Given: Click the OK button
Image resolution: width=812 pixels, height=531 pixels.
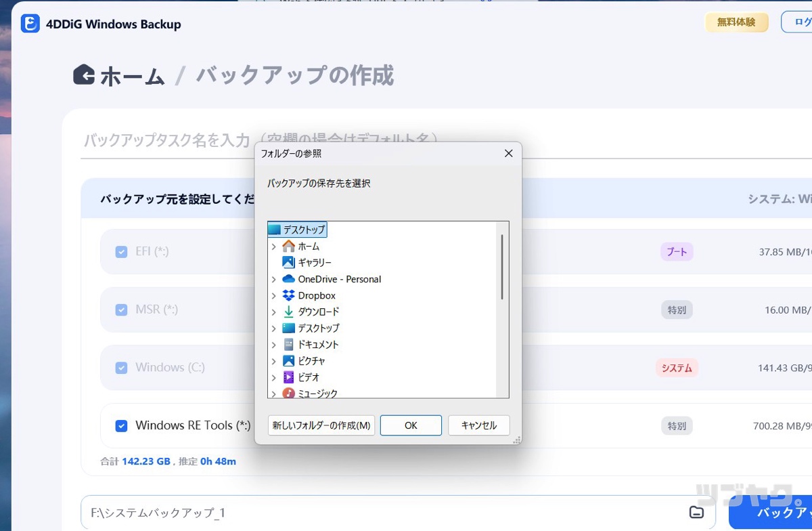Looking at the screenshot, I should pos(411,425).
